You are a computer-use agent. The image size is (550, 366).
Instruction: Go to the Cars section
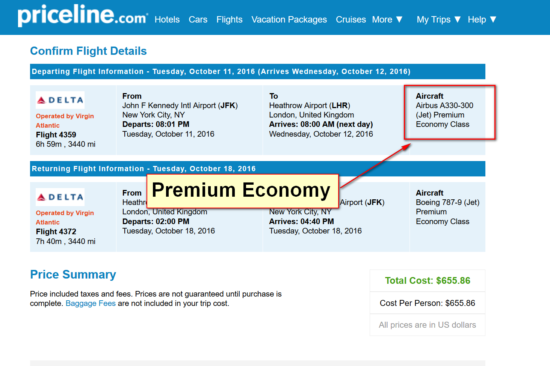[x=198, y=20]
